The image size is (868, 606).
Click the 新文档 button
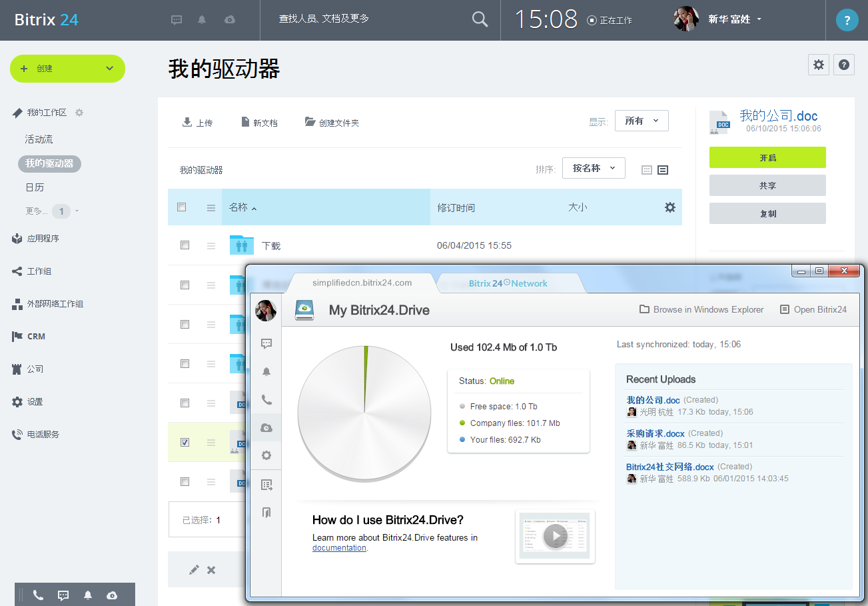(x=259, y=123)
